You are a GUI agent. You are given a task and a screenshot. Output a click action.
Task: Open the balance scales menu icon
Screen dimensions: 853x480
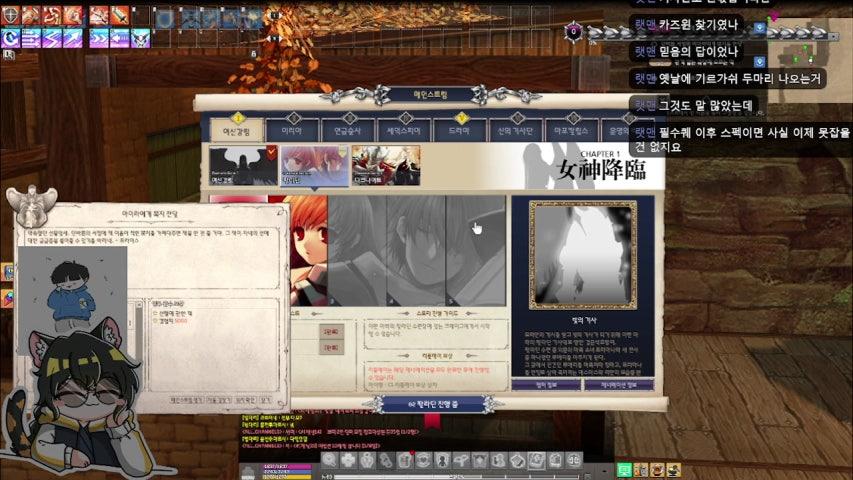click(x=574, y=460)
